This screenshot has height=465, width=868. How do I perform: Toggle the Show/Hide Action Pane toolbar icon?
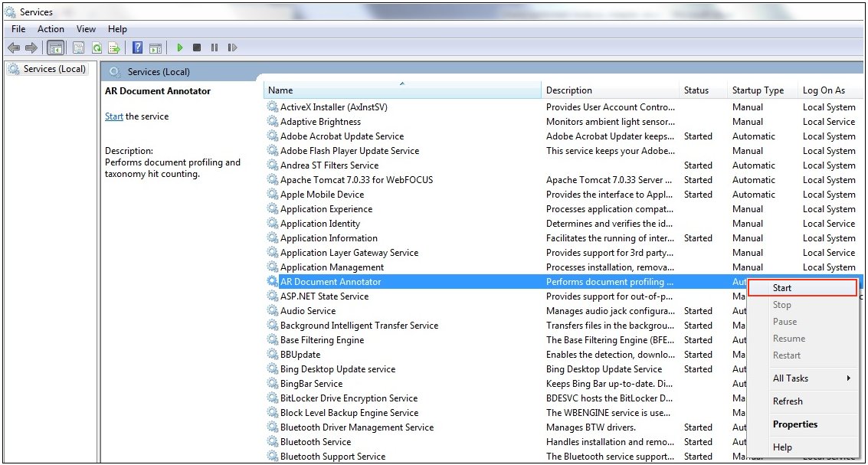click(x=156, y=48)
